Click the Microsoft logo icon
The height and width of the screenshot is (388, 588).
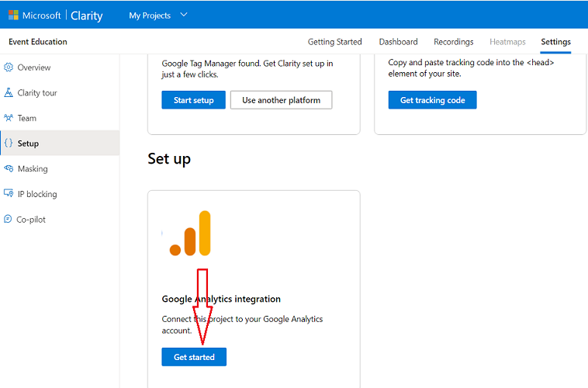[x=13, y=15]
